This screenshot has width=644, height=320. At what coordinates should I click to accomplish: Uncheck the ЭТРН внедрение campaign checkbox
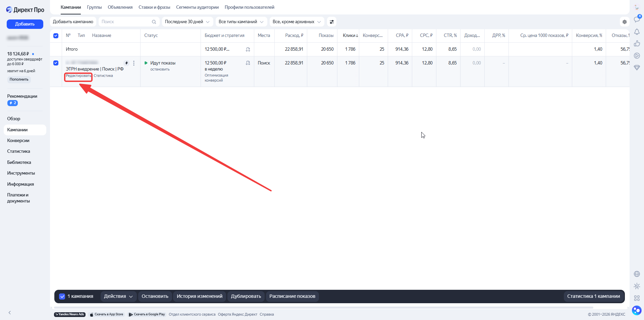[56, 63]
